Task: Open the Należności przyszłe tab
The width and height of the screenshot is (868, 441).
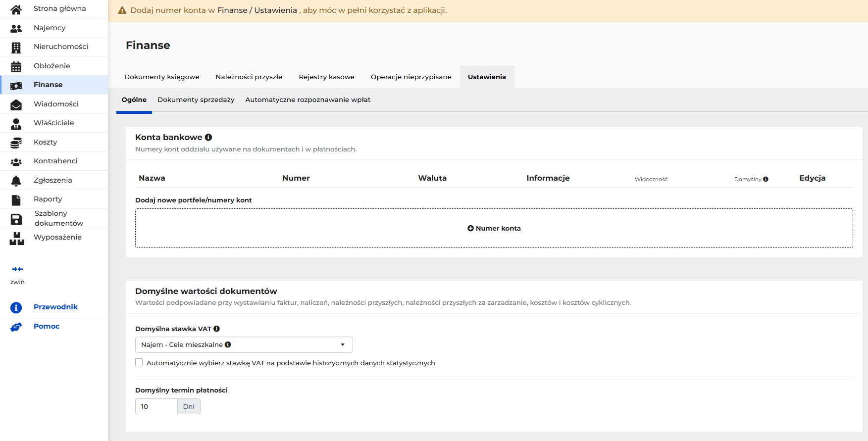Action: coord(249,77)
